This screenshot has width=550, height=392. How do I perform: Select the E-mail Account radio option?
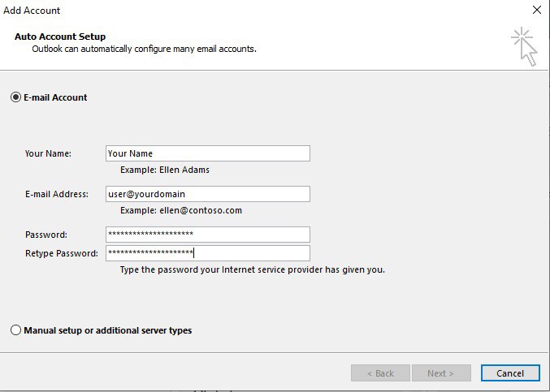tap(15, 97)
